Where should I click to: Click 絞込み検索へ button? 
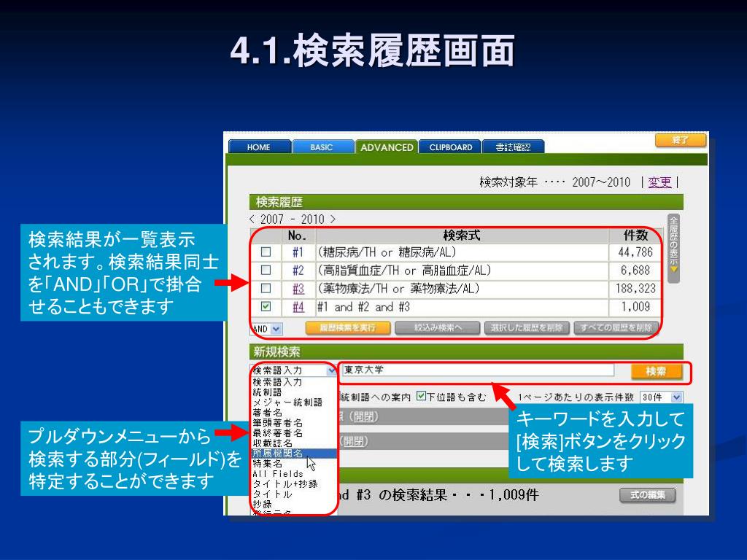click(x=438, y=327)
